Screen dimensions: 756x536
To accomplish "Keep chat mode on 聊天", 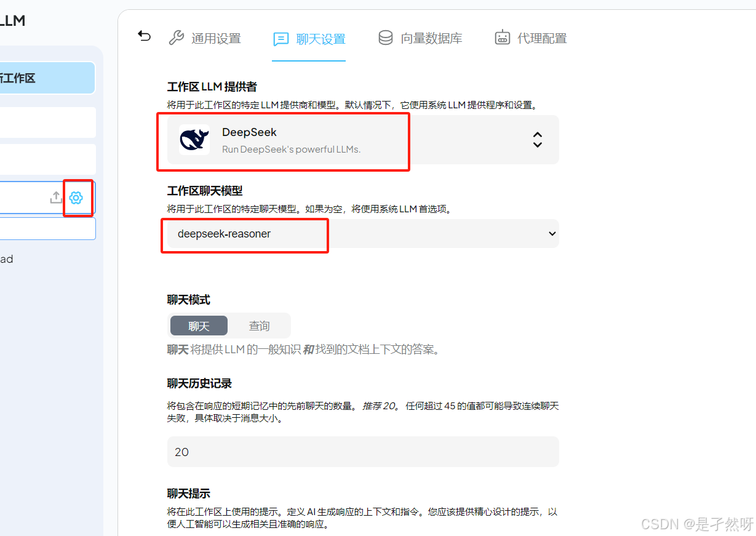I will (x=199, y=326).
